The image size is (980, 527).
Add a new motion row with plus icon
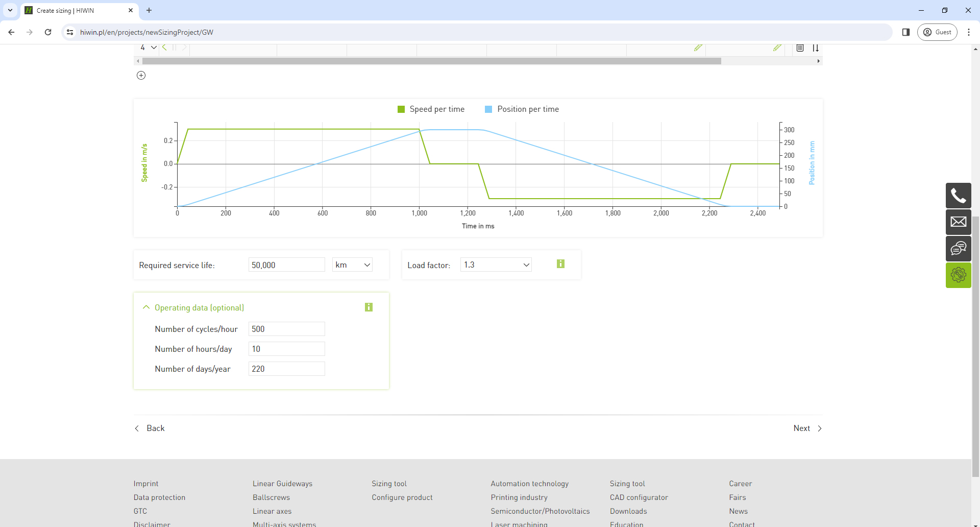(141, 76)
